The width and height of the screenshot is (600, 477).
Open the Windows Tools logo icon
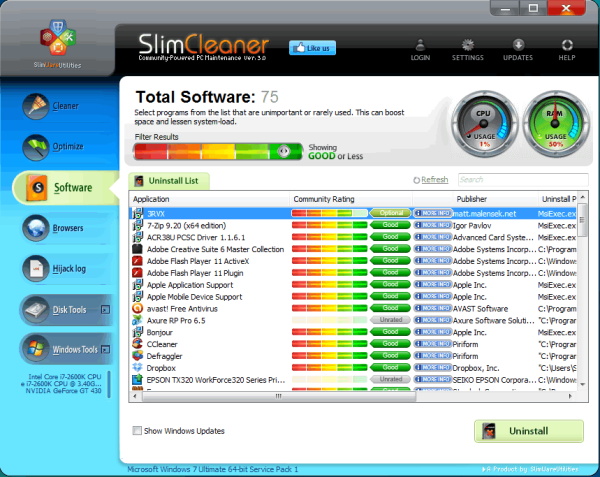[36, 349]
